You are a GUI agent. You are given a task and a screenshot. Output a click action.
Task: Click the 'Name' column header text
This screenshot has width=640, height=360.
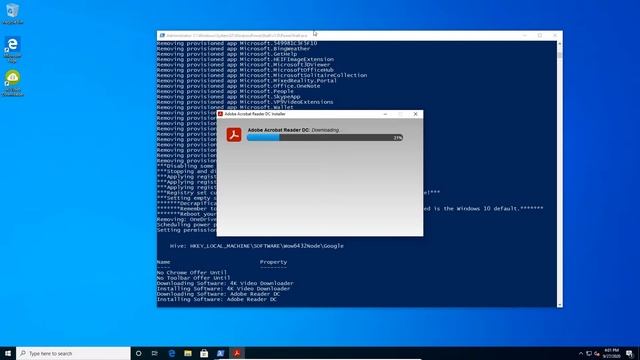pyautogui.click(x=164, y=262)
